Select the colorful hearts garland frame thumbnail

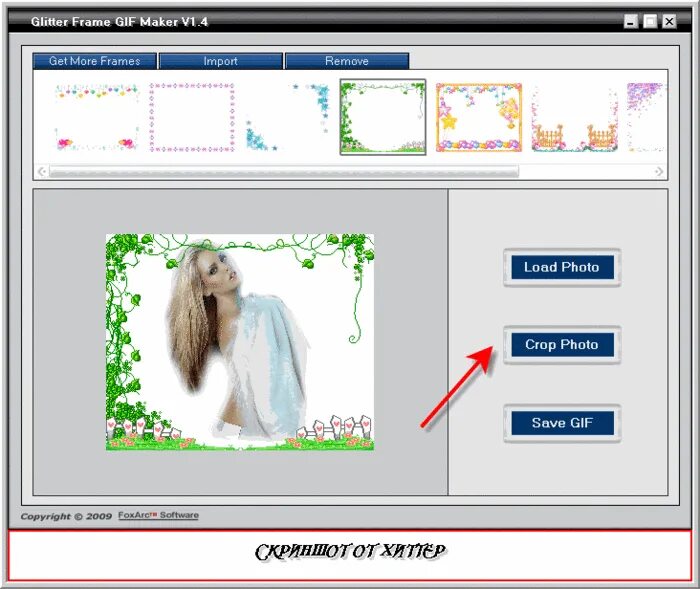pyautogui.click(x=97, y=117)
